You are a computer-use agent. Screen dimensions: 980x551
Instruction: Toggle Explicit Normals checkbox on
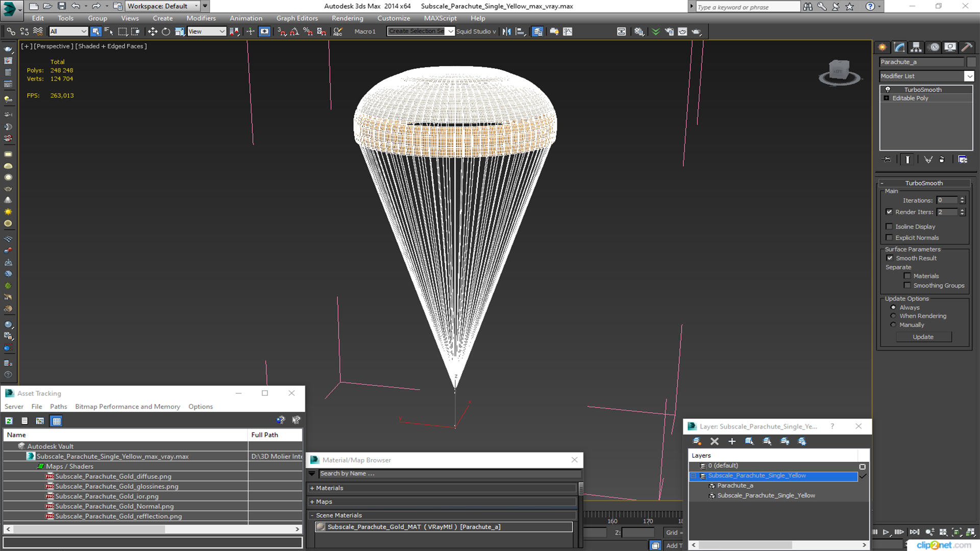890,237
